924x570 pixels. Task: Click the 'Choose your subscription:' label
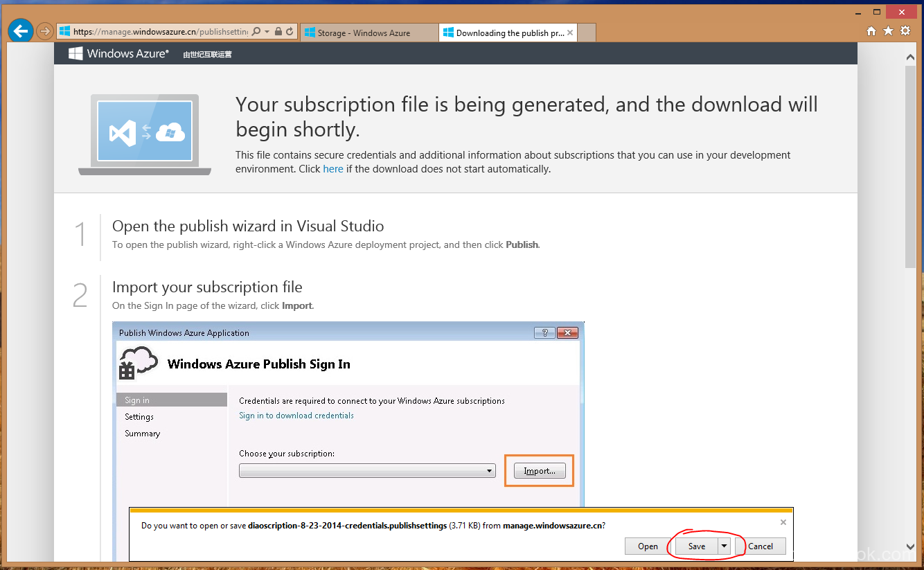point(287,454)
